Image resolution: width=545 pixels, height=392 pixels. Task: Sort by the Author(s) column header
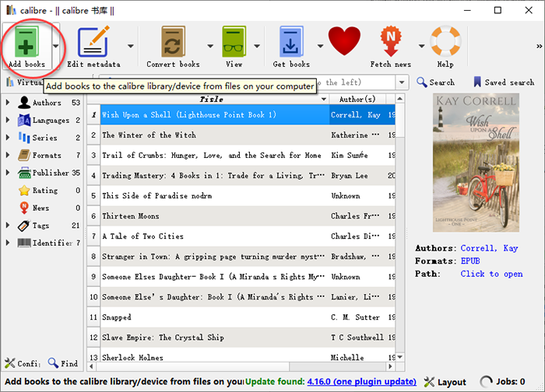(x=357, y=100)
